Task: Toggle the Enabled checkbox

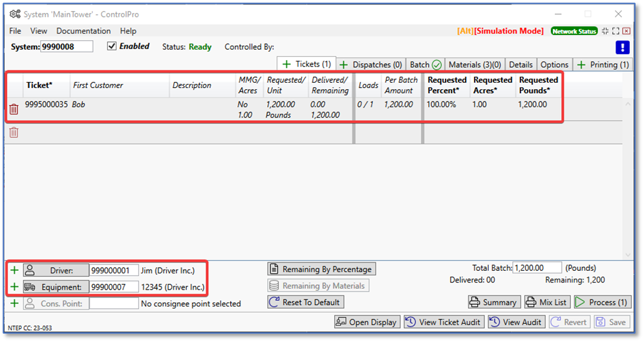Action: 112,47
